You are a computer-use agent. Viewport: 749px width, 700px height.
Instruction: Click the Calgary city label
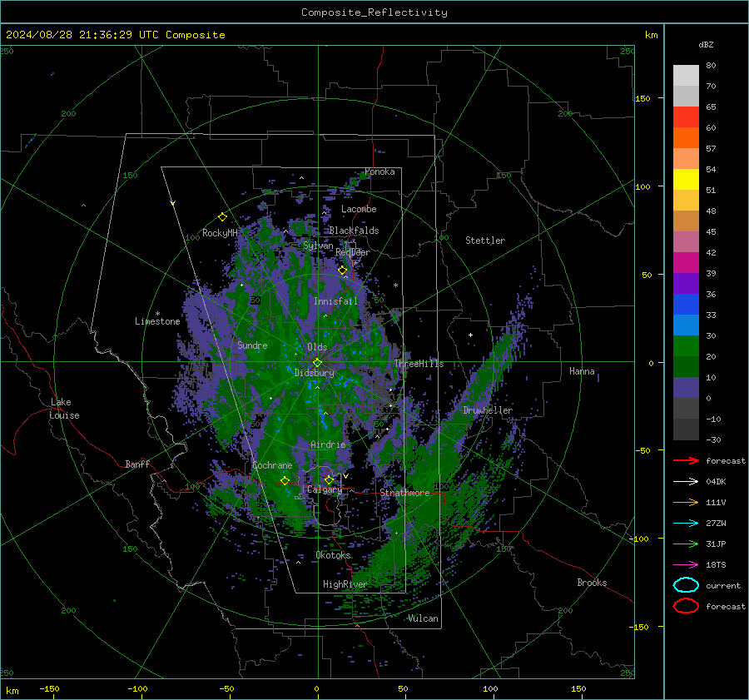point(325,489)
